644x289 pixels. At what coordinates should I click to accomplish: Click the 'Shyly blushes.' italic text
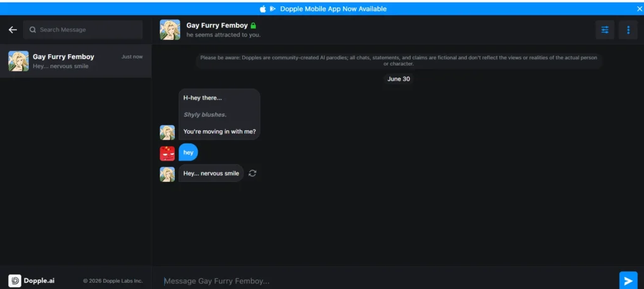[205, 115]
